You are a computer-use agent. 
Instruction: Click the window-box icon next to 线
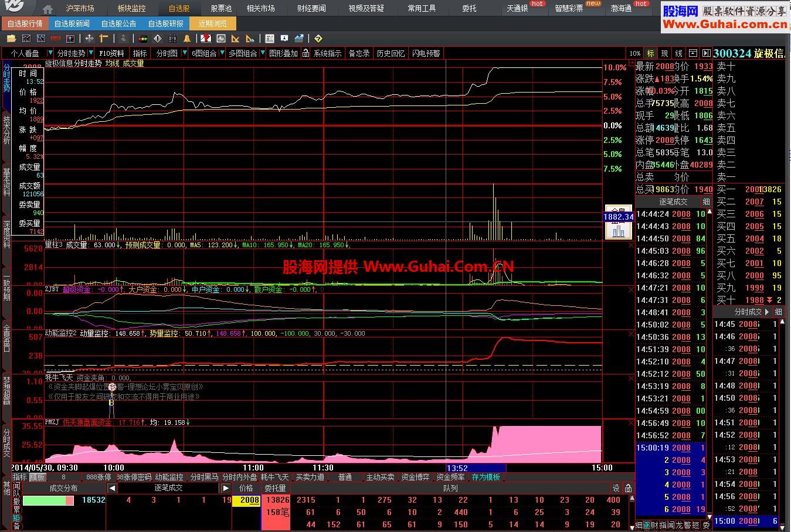[x=692, y=53]
